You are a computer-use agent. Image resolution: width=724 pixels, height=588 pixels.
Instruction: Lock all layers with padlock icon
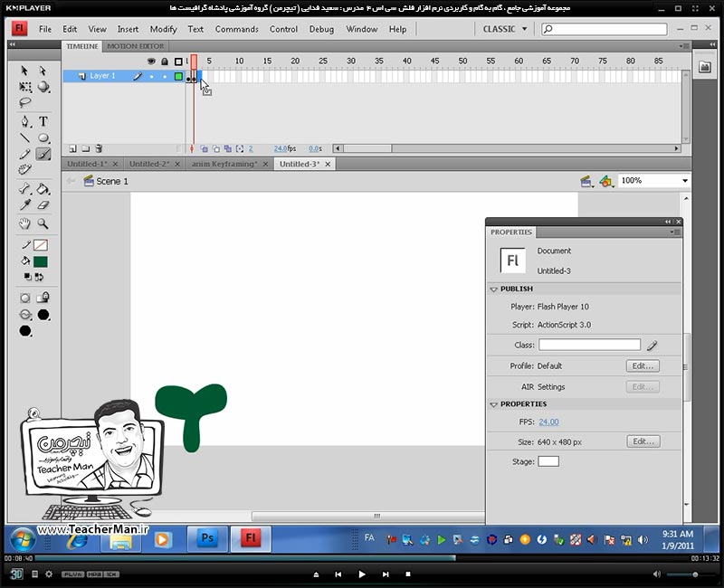[x=165, y=62]
